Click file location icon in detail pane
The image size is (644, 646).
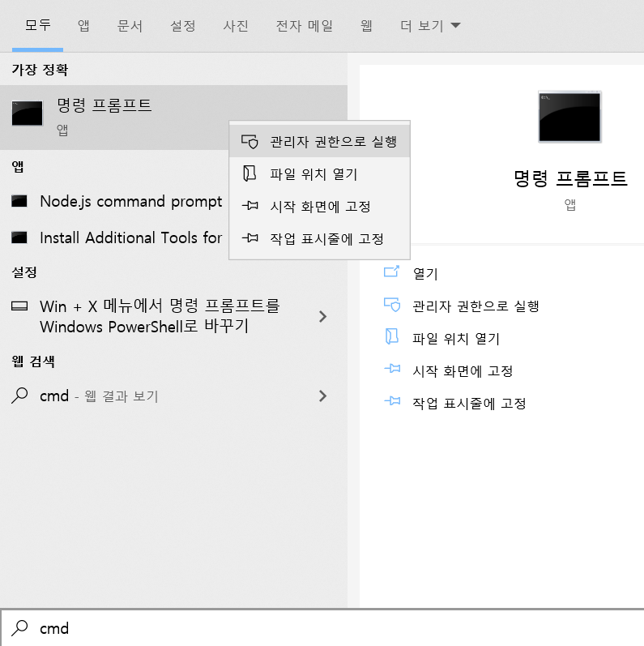point(391,336)
